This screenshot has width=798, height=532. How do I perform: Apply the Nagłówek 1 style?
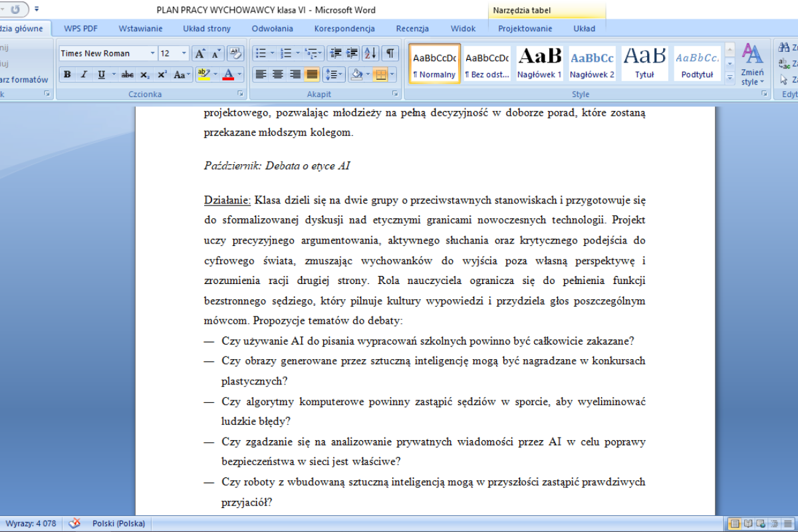click(539, 64)
